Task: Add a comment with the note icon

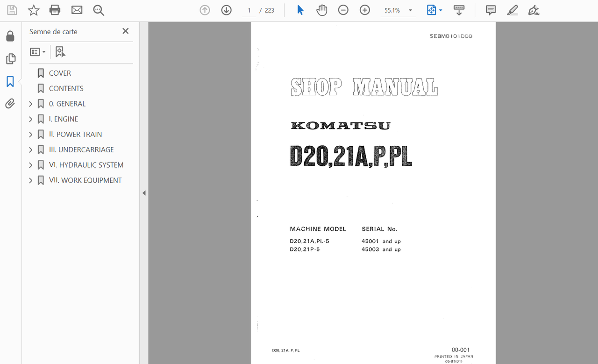Action: (491, 10)
